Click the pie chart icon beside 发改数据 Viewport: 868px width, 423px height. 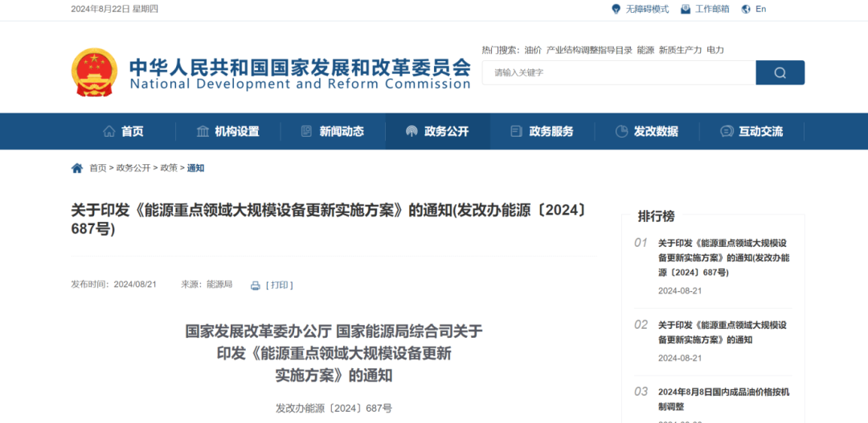[x=621, y=131]
